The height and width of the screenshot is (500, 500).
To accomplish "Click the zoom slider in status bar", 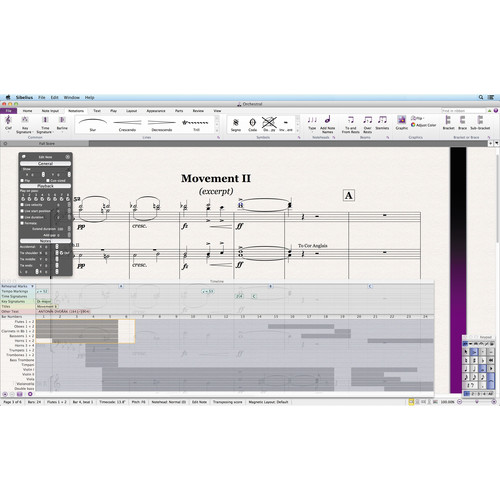I will coord(477,402).
